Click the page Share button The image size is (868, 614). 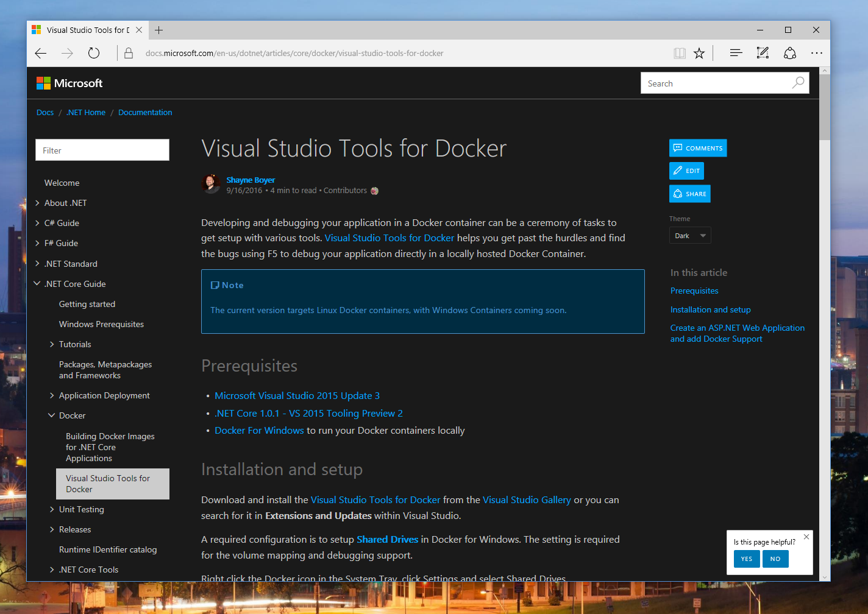(x=689, y=194)
